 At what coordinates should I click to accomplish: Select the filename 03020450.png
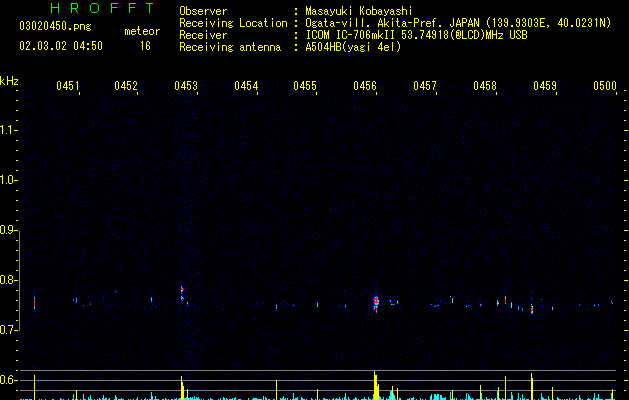point(55,26)
